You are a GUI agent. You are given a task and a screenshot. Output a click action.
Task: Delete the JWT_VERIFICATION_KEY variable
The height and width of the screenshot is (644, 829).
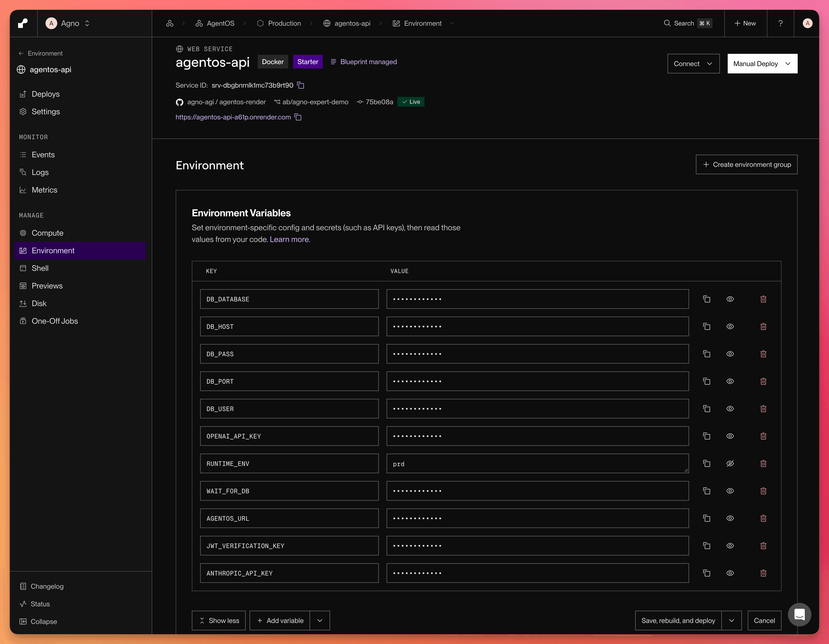(x=763, y=545)
